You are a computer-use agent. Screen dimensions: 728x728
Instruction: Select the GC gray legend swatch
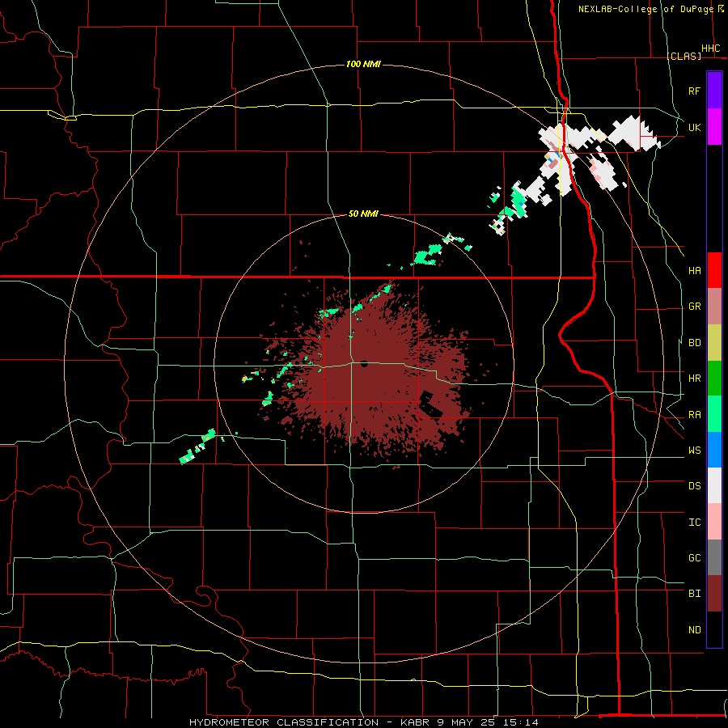(714, 557)
